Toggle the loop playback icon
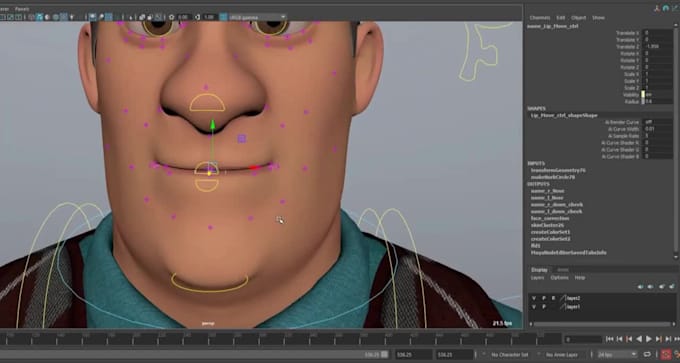This screenshot has height=363, width=680. point(647,354)
